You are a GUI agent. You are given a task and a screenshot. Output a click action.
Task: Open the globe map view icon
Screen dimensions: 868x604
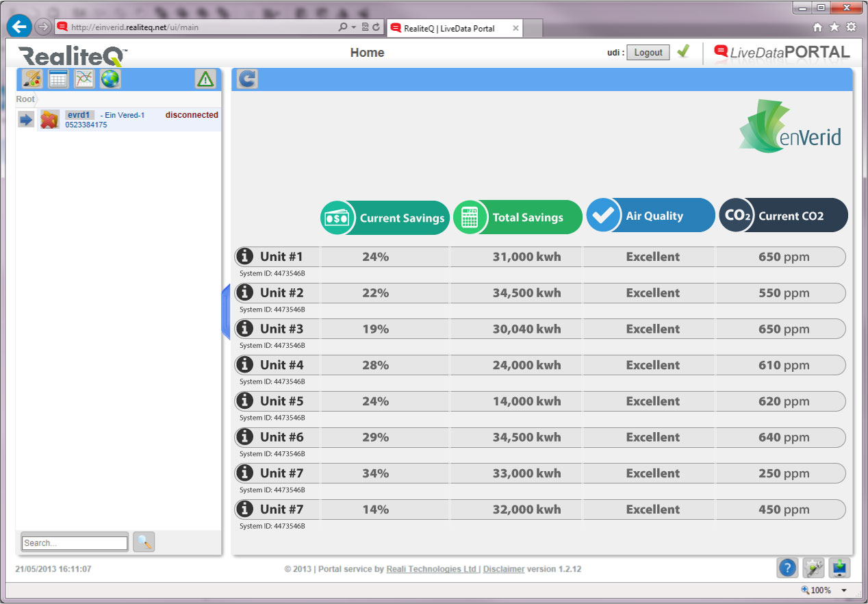[x=110, y=79]
